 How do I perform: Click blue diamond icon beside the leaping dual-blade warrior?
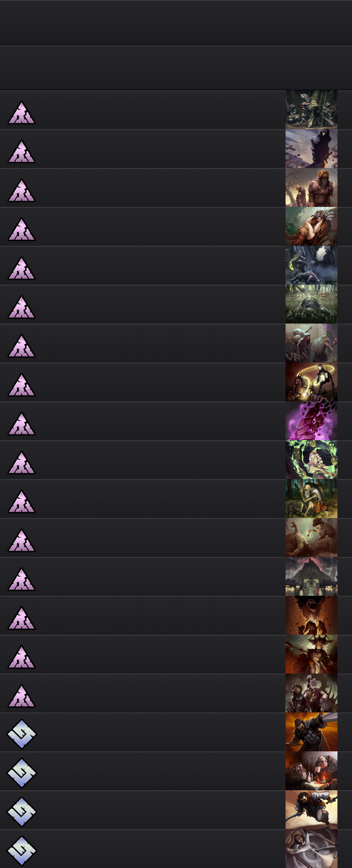tap(22, 811)
